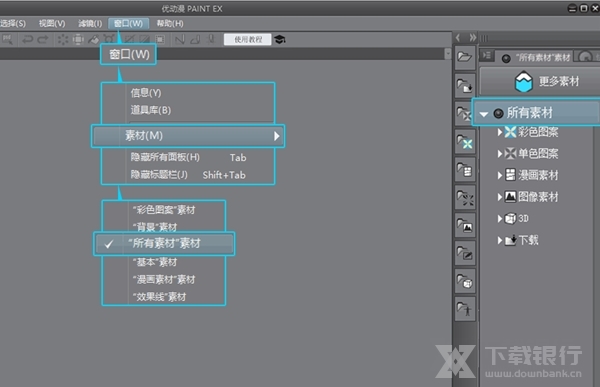Click the folder with 3D cube icon
Image resolution: width=600 pixels, height=387 pixels.
coord(465,281)
